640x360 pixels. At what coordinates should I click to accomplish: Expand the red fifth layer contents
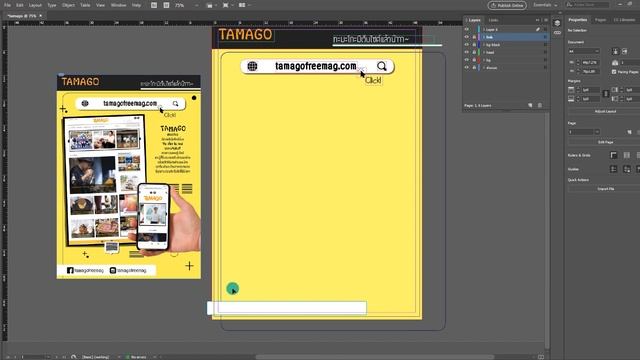click(484, 60)
